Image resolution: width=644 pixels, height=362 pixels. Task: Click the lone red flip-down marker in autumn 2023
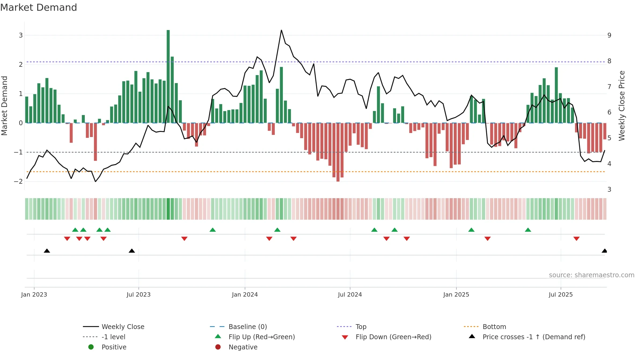tap(184, 239)
